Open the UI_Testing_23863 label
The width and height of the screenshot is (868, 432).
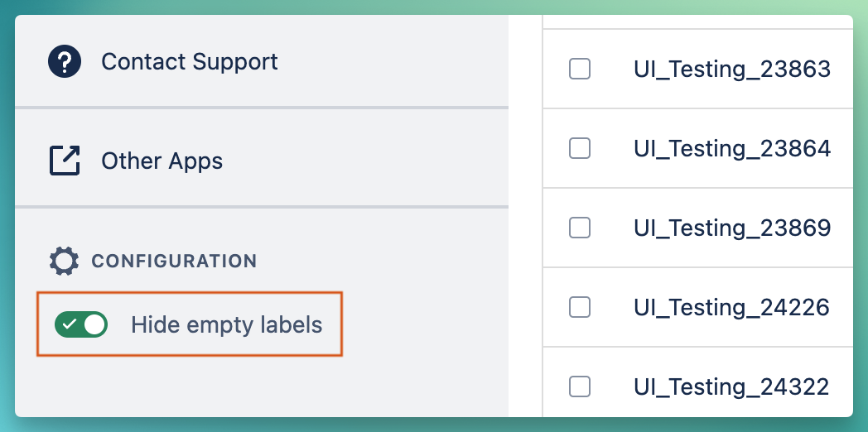coord(731,69)
